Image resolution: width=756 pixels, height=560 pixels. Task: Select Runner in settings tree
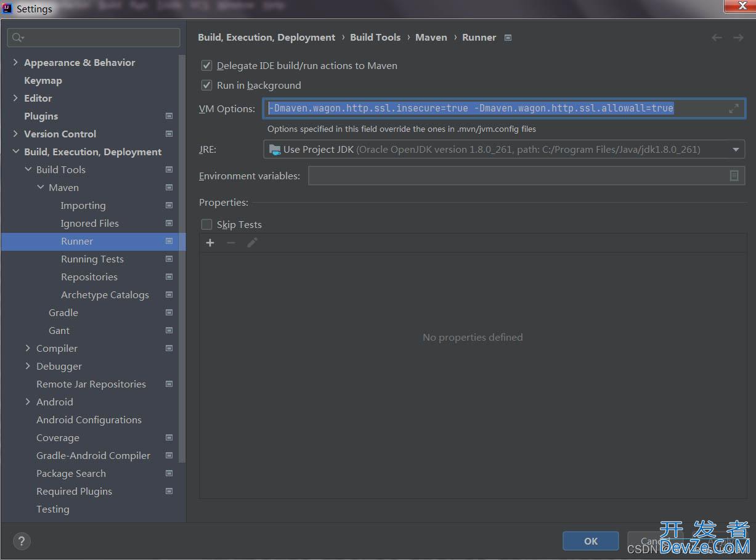[77, 241]
